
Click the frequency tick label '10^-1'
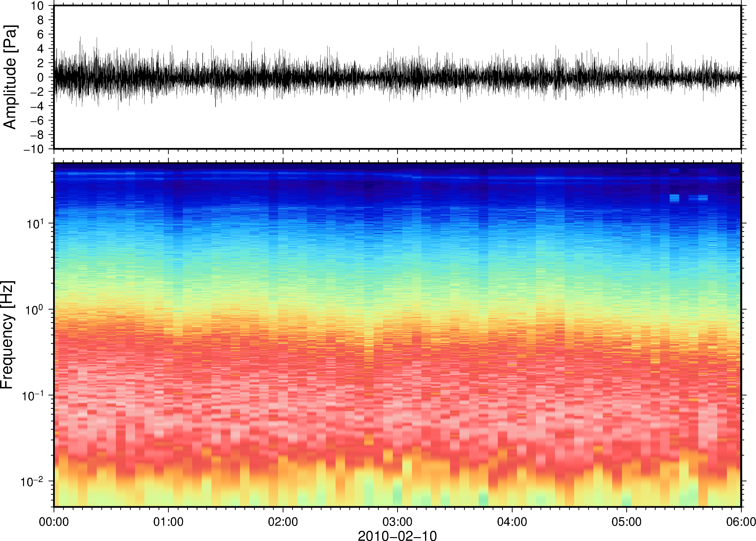33,395
